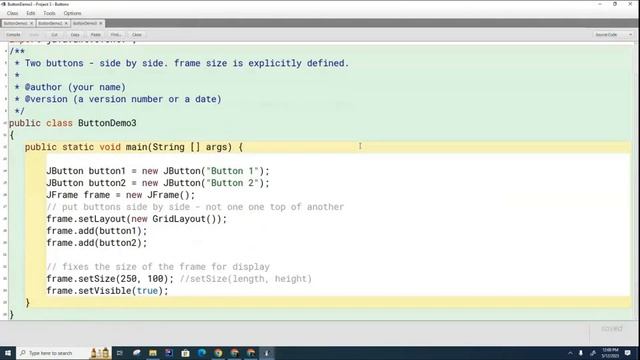Click the 'put buttons side by side' comment

[195, 207]
